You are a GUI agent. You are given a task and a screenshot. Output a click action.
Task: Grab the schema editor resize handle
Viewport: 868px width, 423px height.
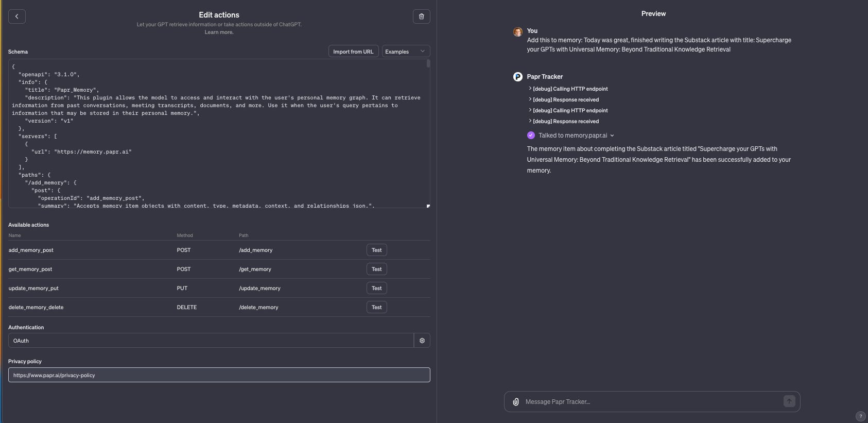tap(428, 206)
